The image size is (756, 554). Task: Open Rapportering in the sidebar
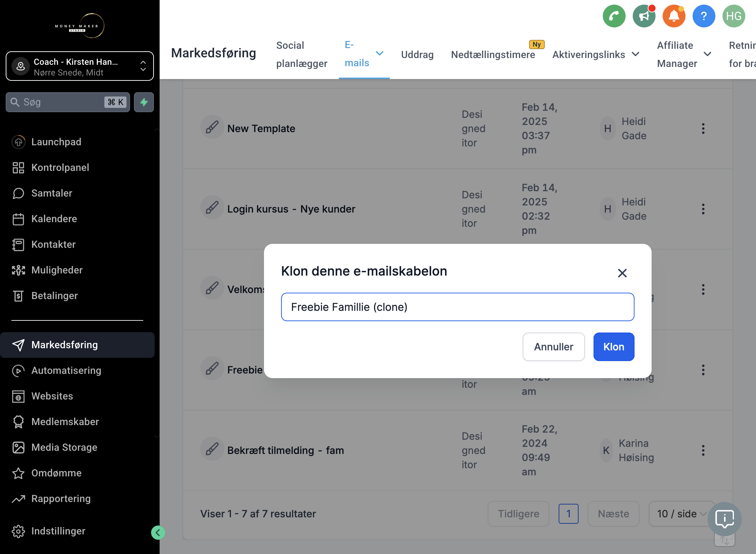(77, 498)
